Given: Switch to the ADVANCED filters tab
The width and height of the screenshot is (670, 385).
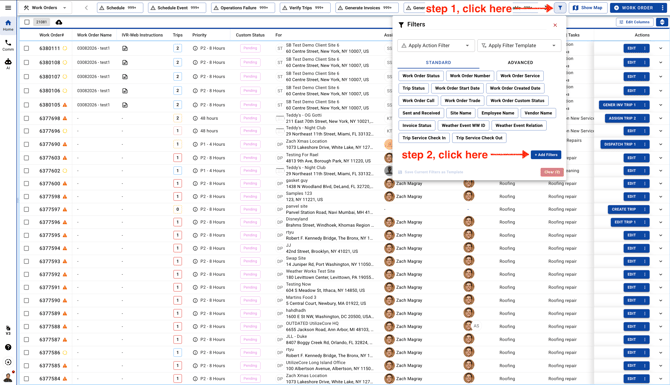Looking at the screenshot, I should pyautogui.click(x=520, y=63).
